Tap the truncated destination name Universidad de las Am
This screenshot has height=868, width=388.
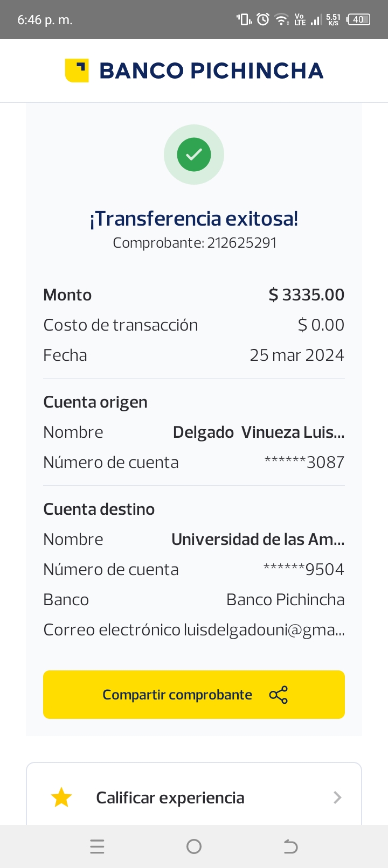coord(258,540)
